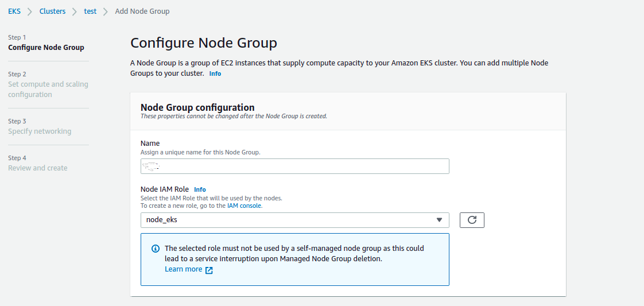Click Info link after the Node Group description

215,74
